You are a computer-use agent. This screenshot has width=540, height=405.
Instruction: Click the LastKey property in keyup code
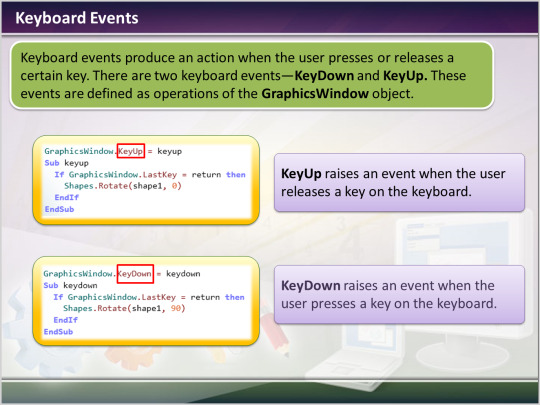tap(160, 175)
